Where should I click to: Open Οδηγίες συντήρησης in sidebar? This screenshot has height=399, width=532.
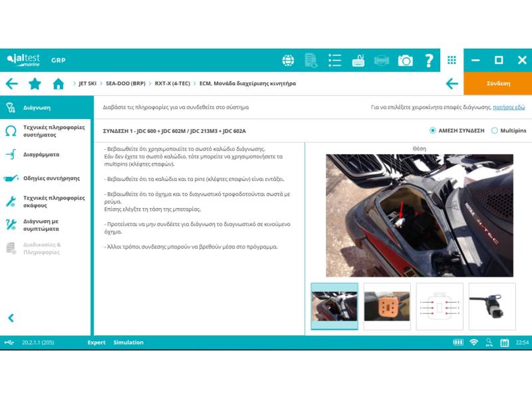point(51,178)
